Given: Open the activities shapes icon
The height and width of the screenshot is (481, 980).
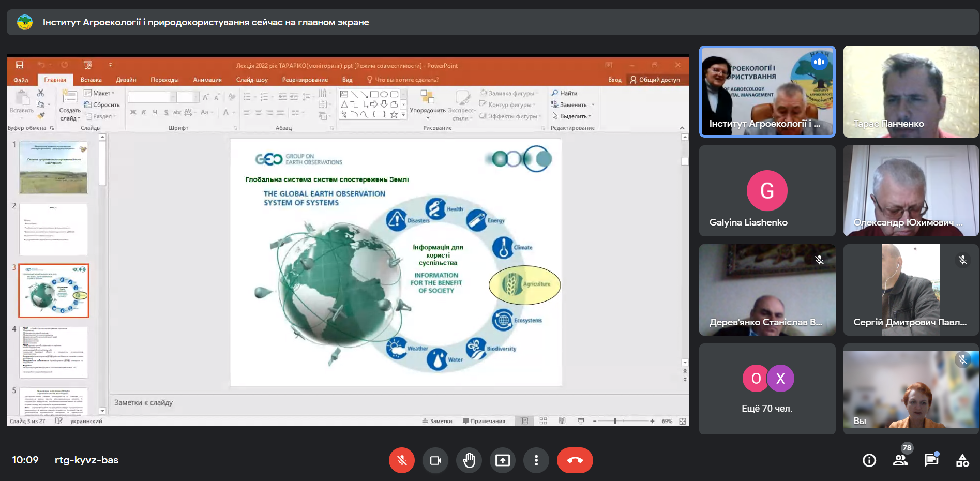Looking at the screenshot, I should click(x=962, y=460).
